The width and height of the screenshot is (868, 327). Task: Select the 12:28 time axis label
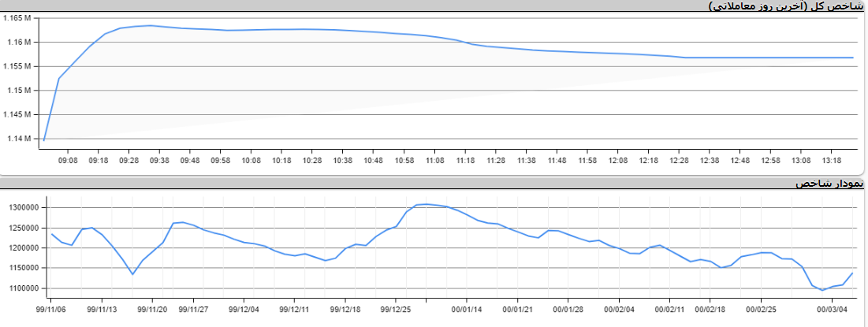pos(679,160)
